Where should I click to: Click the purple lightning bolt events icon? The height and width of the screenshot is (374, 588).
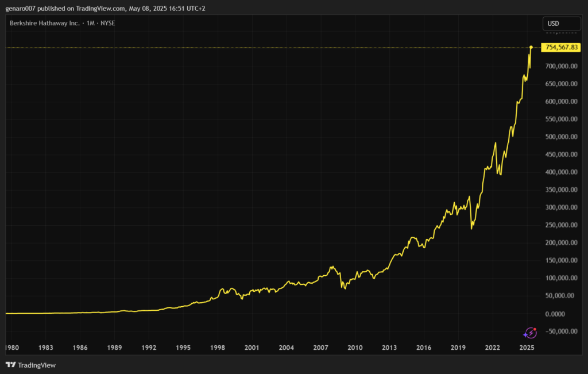point(530,333)
